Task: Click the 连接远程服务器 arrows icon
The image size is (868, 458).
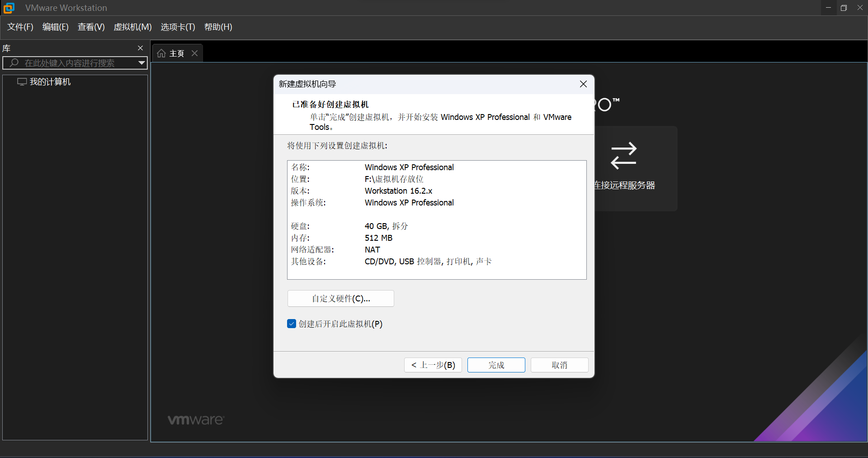Action: (x=623, y=156)
